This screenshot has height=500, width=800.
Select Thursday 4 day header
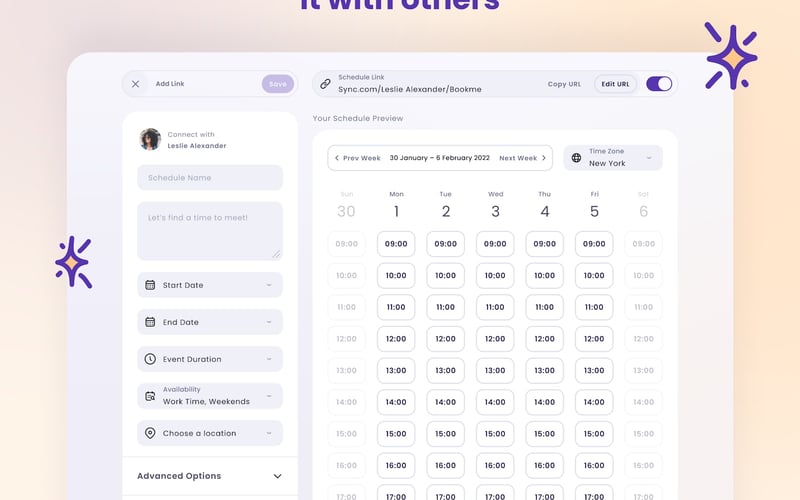[x=544, y=206]
